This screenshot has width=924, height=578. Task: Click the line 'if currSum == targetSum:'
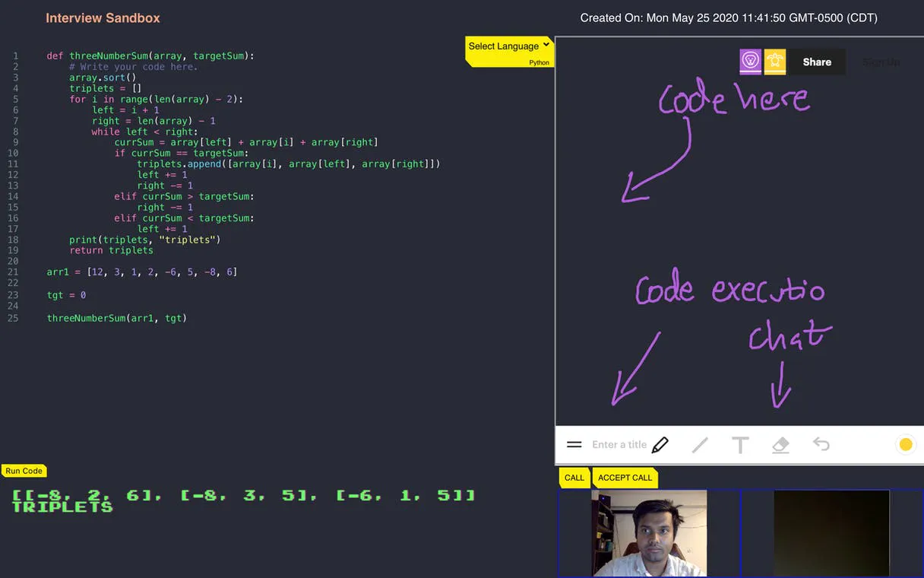(182, 153)
